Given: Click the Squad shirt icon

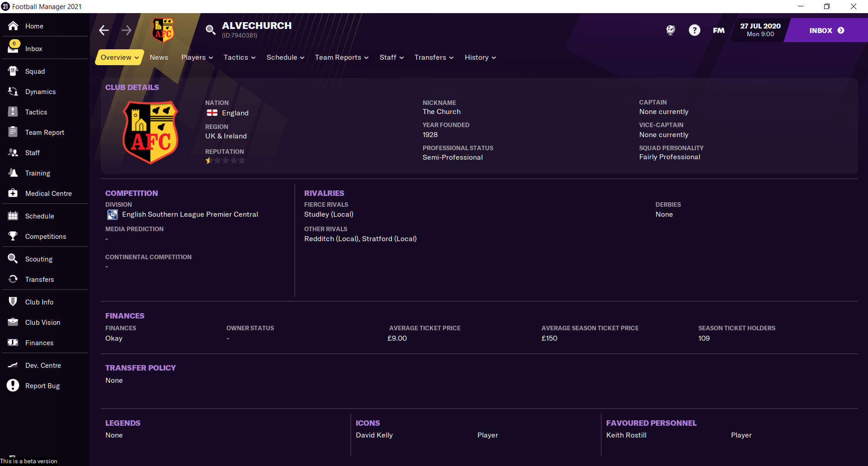Looking at the screenshot, I should pyautogui.click(x=13, y=71).
